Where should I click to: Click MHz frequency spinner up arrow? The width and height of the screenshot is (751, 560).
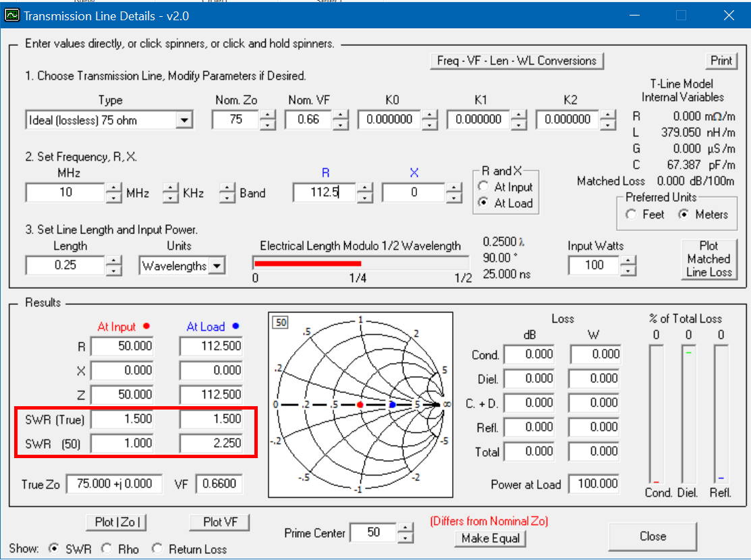coord(114,188)
